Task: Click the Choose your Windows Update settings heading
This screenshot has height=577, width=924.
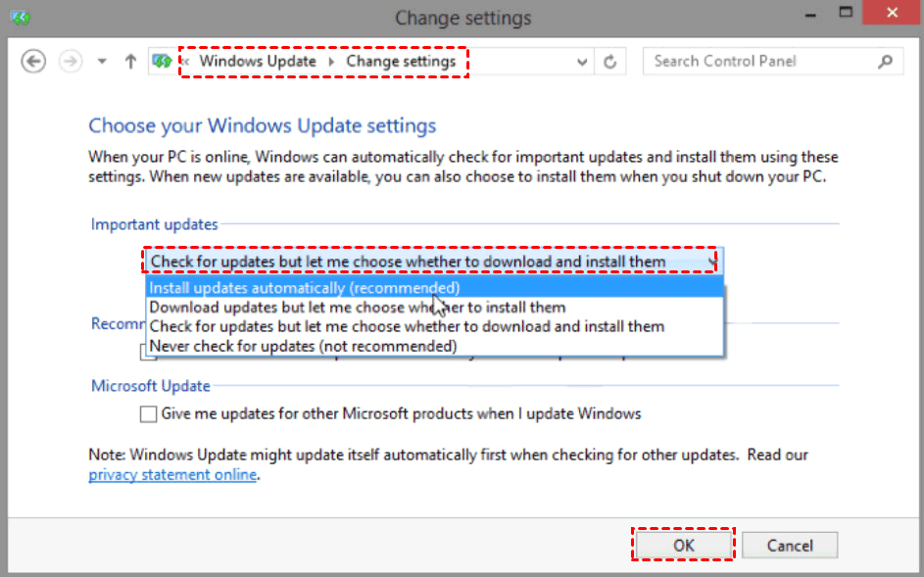Action: (x=263, y=125)
